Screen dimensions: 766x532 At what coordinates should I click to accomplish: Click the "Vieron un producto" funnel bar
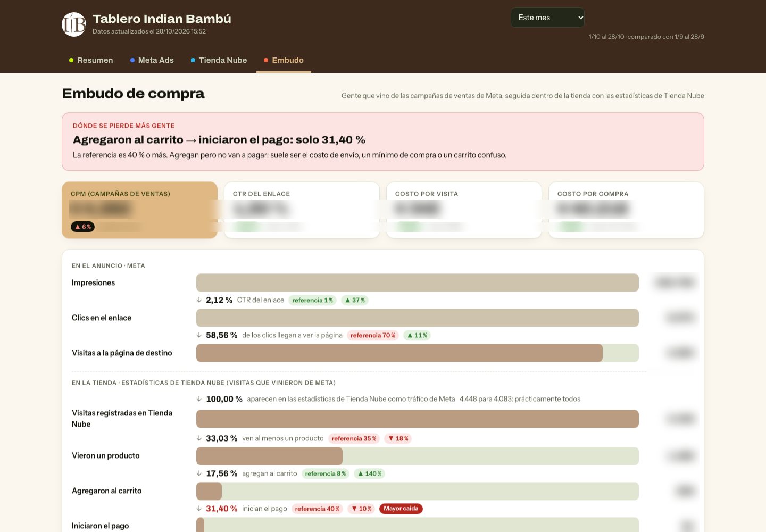pos(418,456)
